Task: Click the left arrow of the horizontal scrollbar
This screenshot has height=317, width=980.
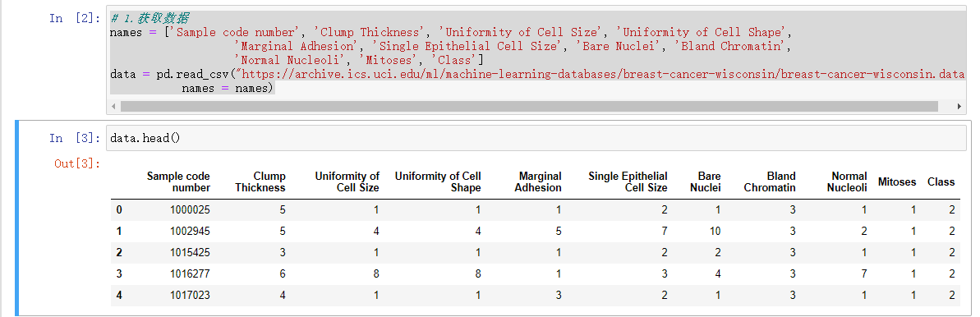Action: pyautogui.click(x=113, y=106)
